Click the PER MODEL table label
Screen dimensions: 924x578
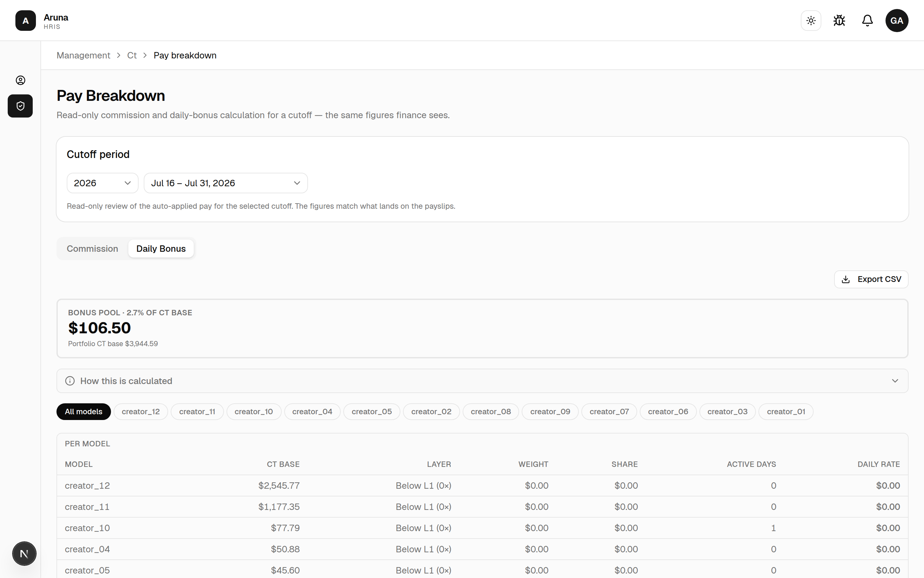click(x=88, y=444)
